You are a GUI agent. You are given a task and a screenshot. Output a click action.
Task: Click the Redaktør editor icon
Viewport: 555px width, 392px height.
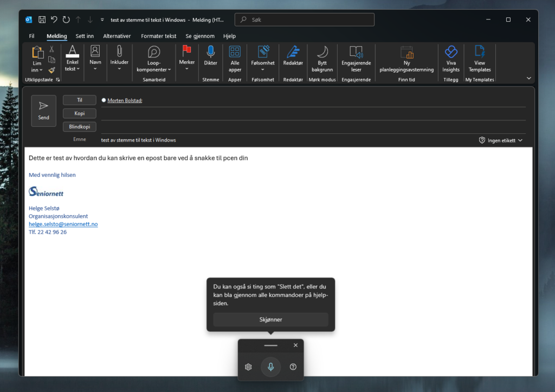293,53
